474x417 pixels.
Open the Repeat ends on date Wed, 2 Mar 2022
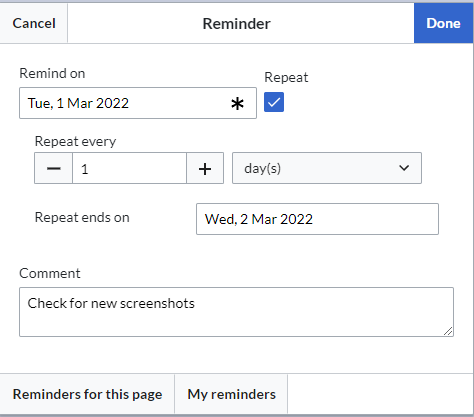317,219
